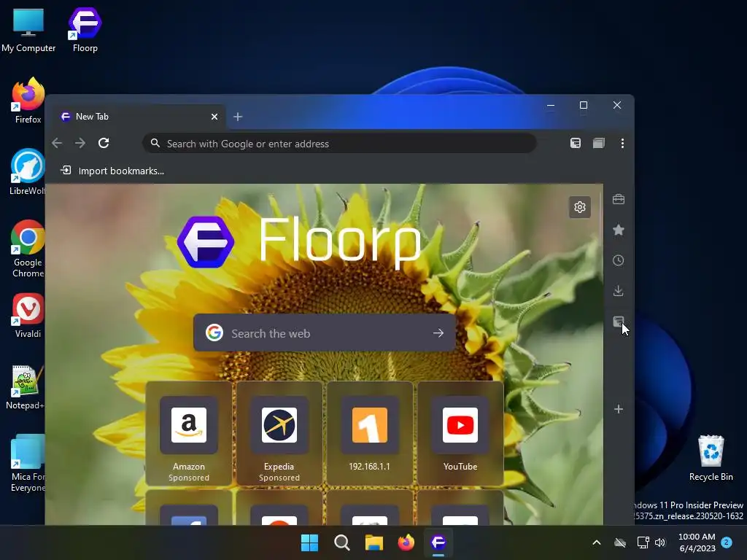The width and height of the screenshot is (747, 560).
Task: Open the 192.168.1.1 shortcut tile
Action: pyautogui.click(x=369, y=434)
